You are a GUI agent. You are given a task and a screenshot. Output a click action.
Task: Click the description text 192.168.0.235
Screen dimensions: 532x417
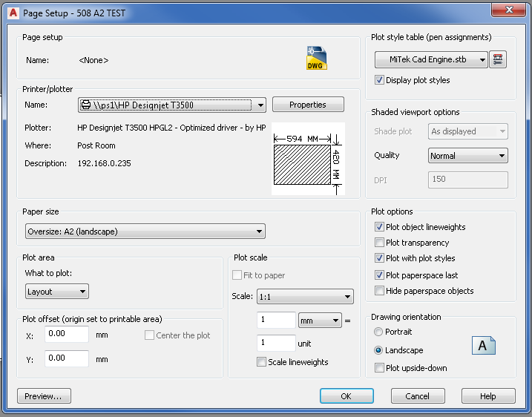104,163
